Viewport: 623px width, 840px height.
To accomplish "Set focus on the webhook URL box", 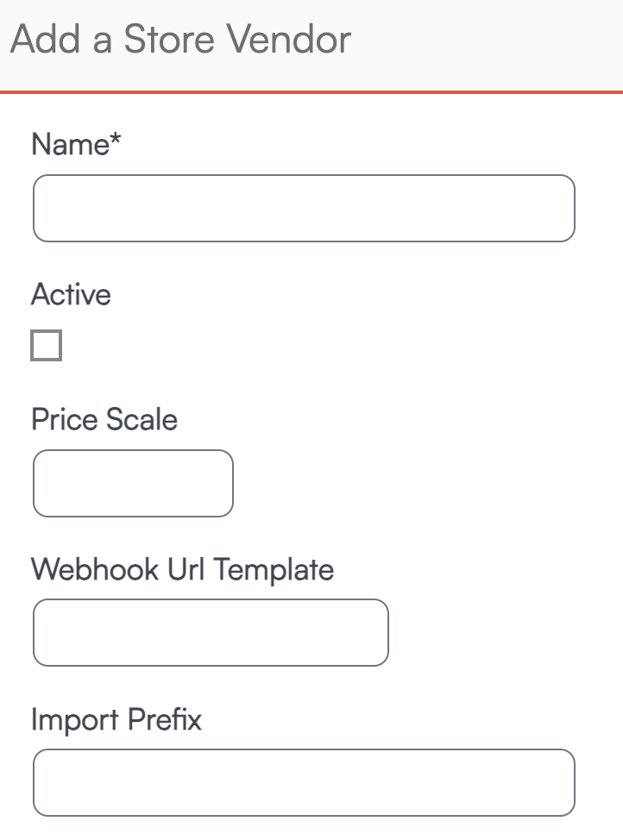I will [x=211, y=632].
